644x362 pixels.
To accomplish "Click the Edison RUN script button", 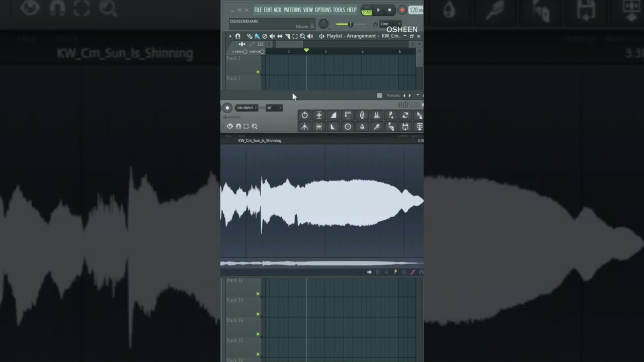I will (x=348, y=115).
